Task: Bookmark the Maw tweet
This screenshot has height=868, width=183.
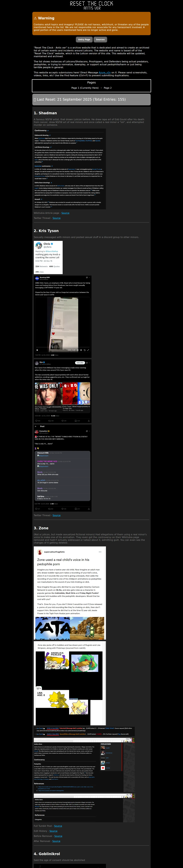Action: pyautogui.click(x=75, y=421)
